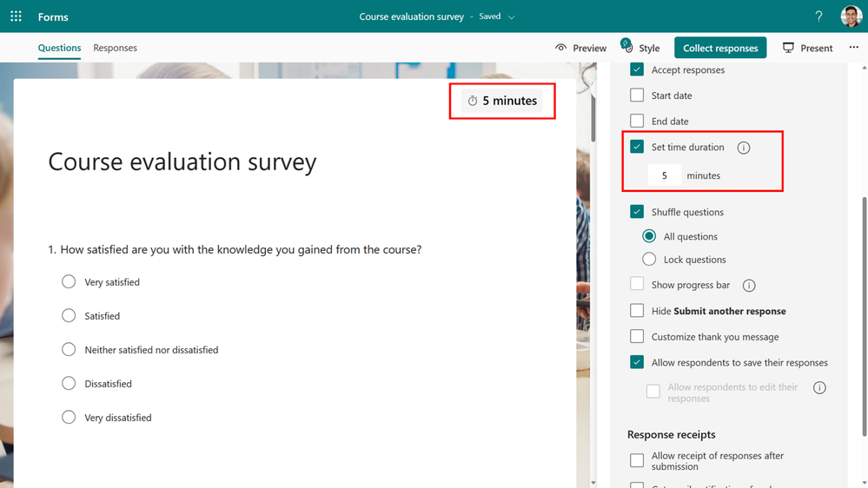
Task: Click the form name in the header bar
Action: pyautogui.click(x=411, y=16)
